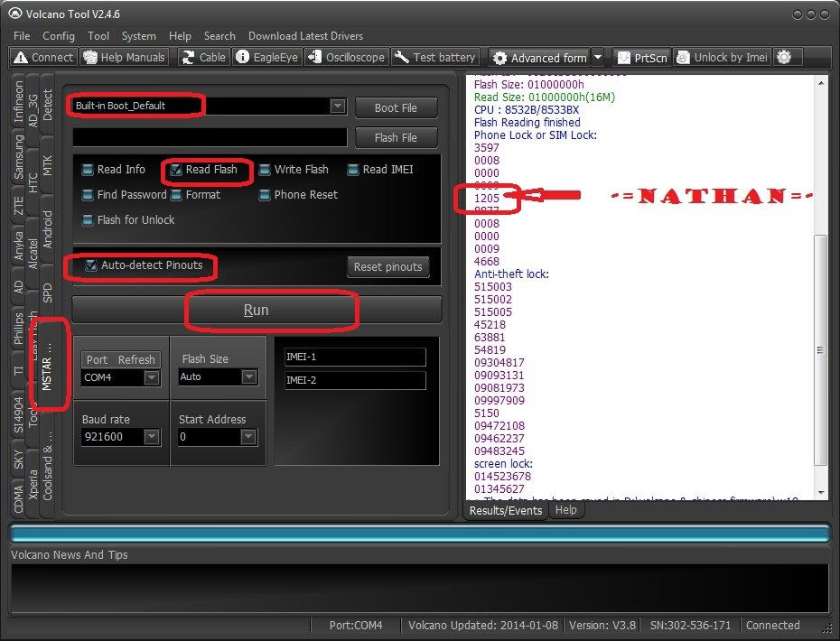Click the IMEI-2 input field
The height and width of the screenshot is (641, 840).
tap(355, 381)
